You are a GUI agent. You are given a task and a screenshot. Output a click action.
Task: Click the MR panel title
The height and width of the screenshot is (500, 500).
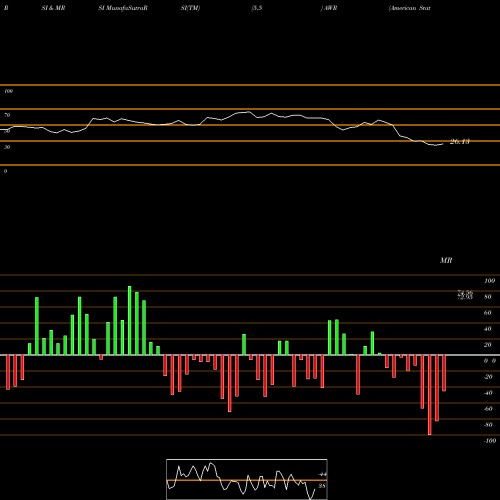[446, 260]
